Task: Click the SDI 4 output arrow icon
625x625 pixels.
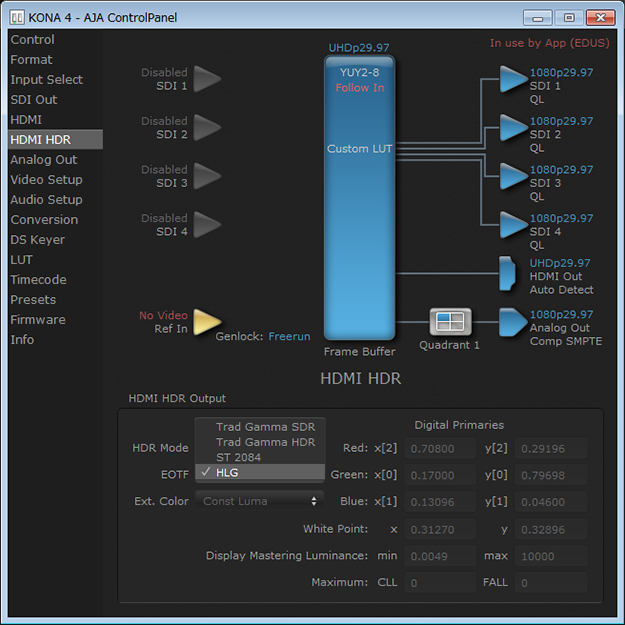Action: click(x=513, y=224)
